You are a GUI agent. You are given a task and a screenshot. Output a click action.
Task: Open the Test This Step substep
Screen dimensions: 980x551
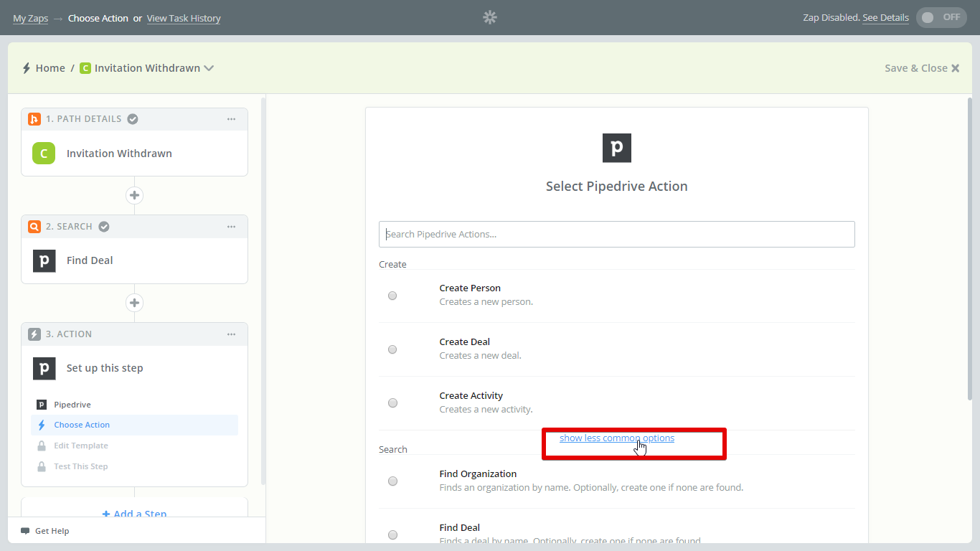135,466
